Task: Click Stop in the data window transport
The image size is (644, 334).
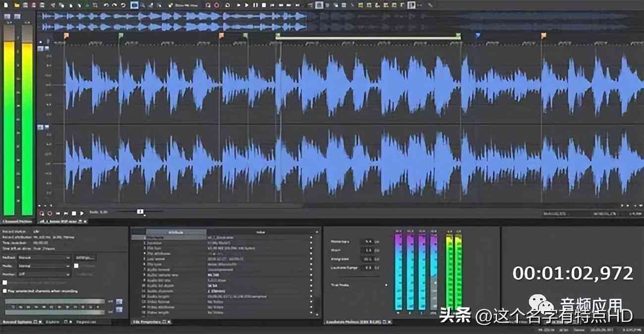Action: [x=74, y=214]
